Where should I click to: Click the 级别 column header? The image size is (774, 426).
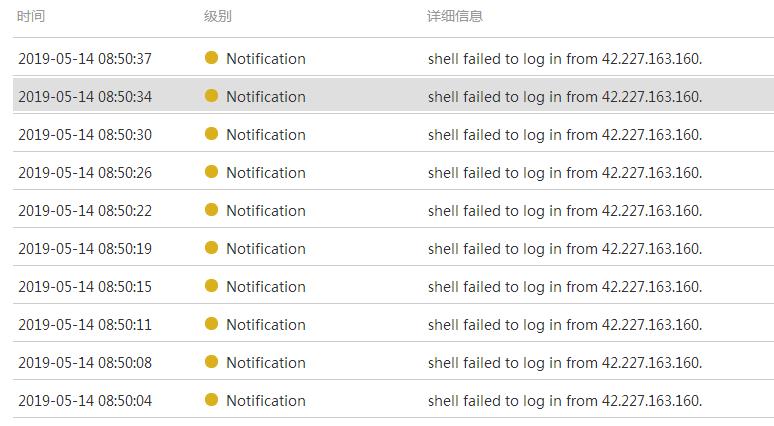pyautogui.click(x=217, y=17)
